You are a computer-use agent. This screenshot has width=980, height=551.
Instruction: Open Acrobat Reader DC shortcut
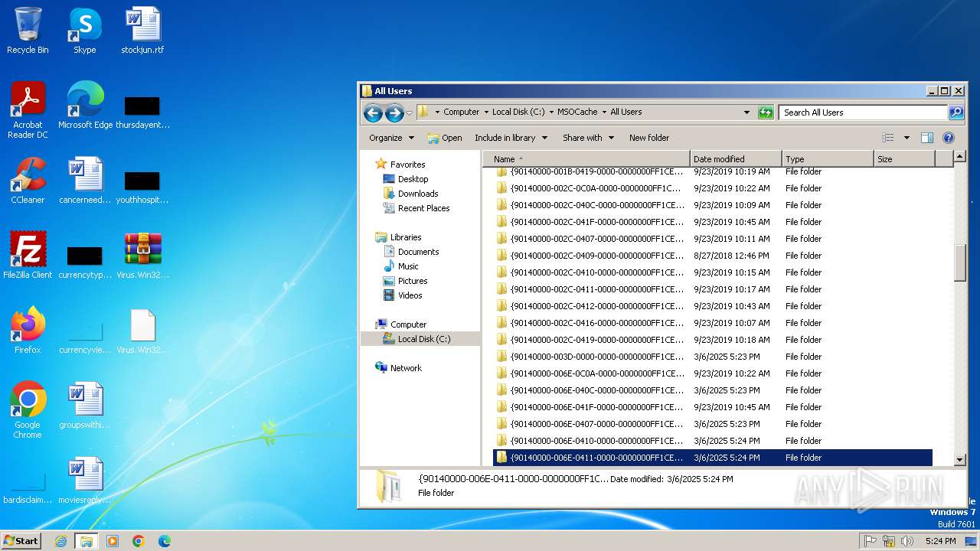tap(28, 110)
